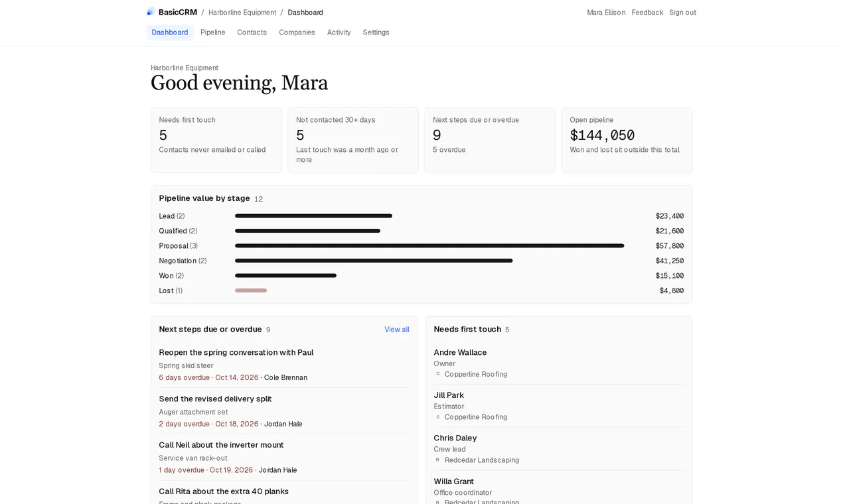Click the $57,800 proposal value
This screenshot has width=843, height=504.
click(x=669, y=246)
